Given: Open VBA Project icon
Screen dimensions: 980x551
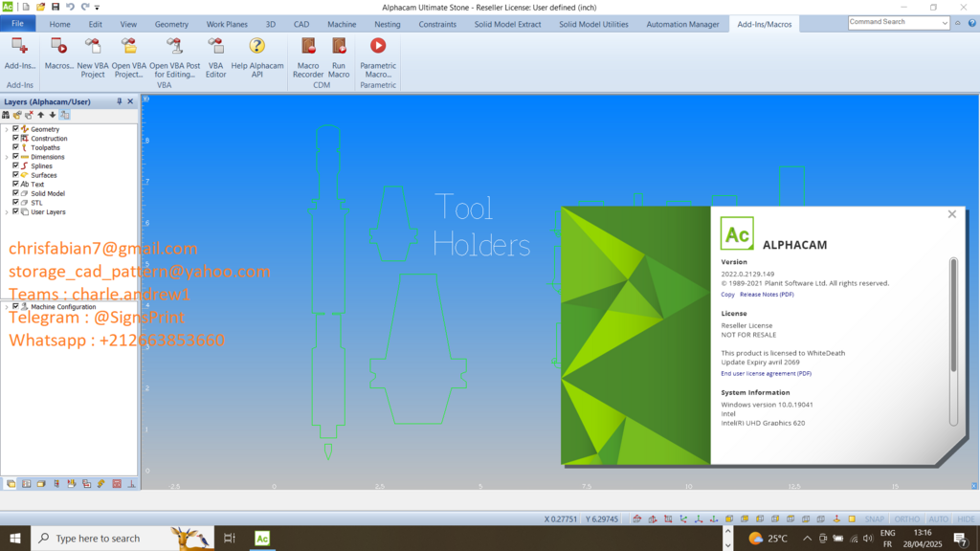Looking at the screenshot, I should [129, 46].
